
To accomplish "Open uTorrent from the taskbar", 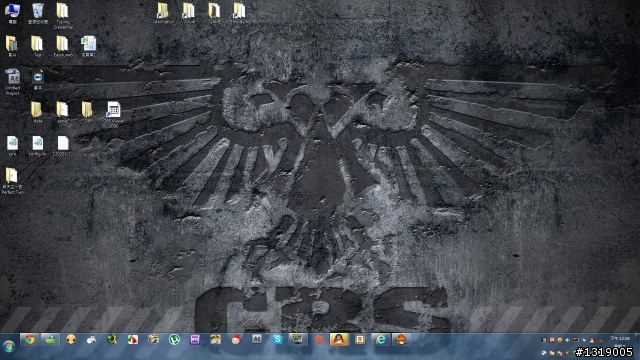I will 174,339.
